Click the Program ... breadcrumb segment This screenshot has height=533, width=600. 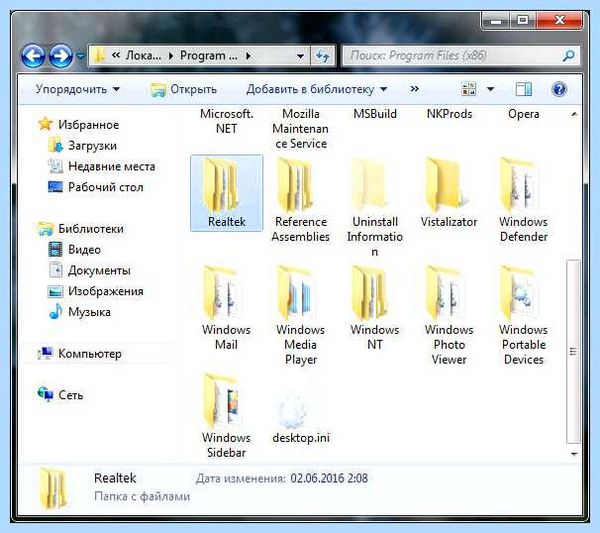click(x=209, y=56)
